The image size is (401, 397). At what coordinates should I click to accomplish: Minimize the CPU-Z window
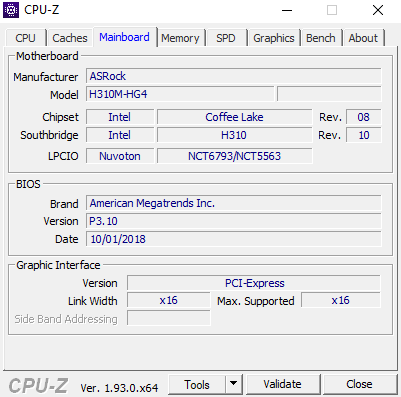[x=287, y=10]
